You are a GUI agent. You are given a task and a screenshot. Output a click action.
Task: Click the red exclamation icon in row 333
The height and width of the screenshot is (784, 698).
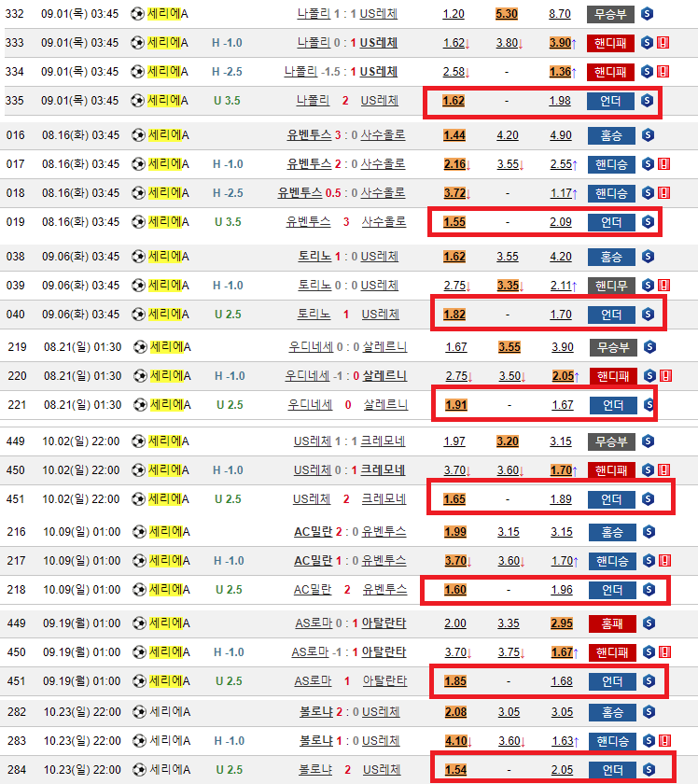[663, 43]
